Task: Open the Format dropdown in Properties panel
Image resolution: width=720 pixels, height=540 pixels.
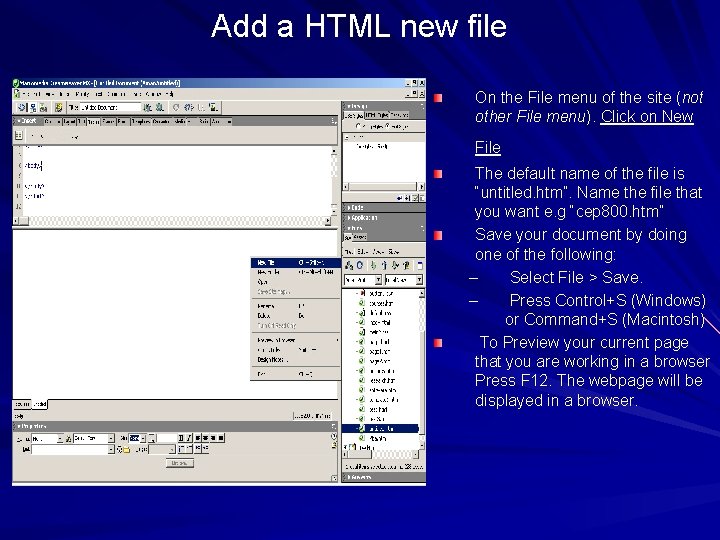Action: click(60, 439)
